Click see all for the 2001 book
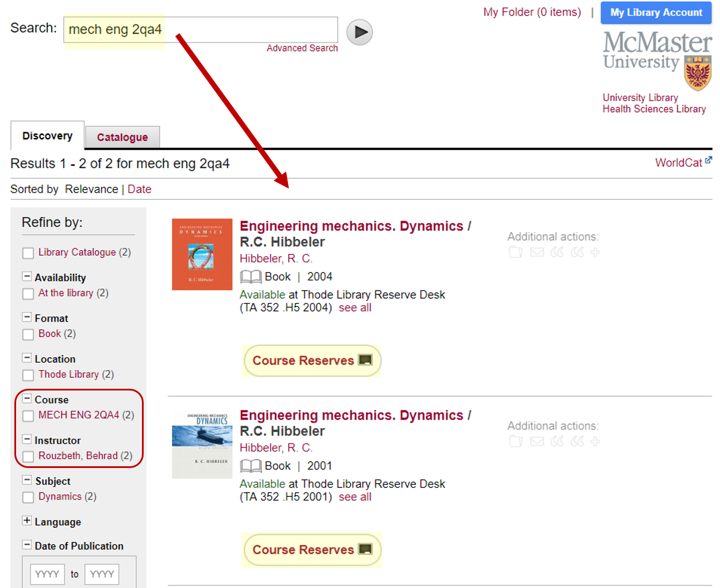This screenshot has height=588, width=720. click(x=355, y=497)
